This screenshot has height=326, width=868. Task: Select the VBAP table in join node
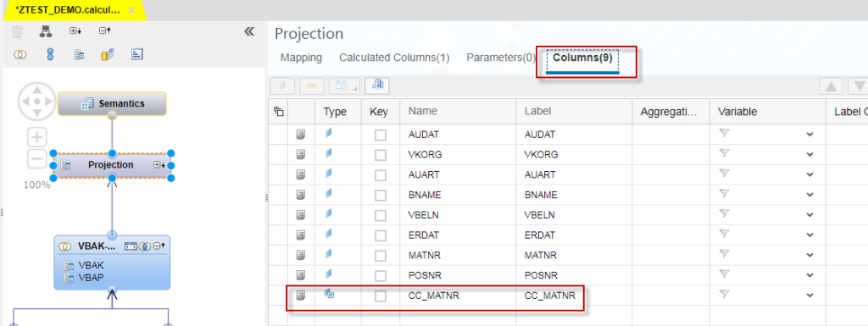pyautogui.click(x=91, y=278)
